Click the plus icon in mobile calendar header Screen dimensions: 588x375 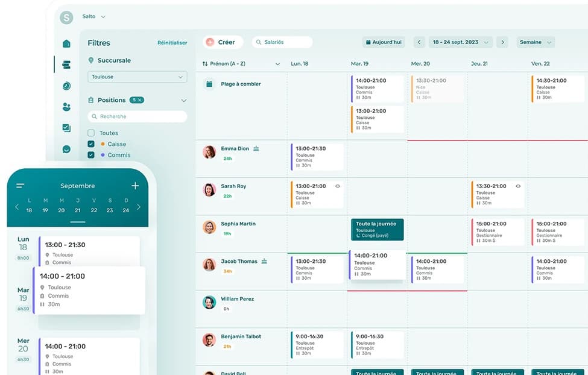tap(135, 186)
